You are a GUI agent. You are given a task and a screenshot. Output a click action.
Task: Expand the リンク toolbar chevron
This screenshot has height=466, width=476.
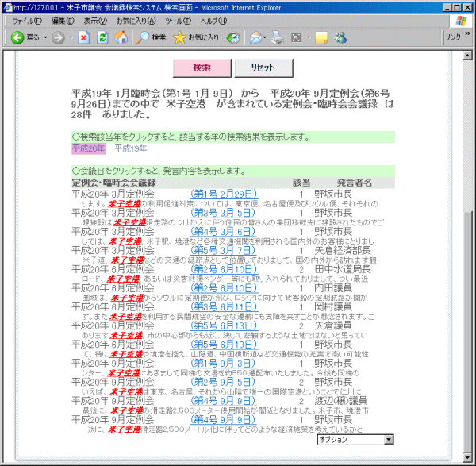click(467, 33)
